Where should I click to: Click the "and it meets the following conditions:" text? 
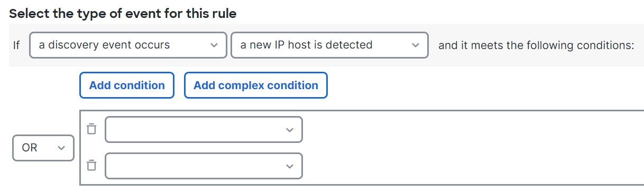tap(536, 45)
